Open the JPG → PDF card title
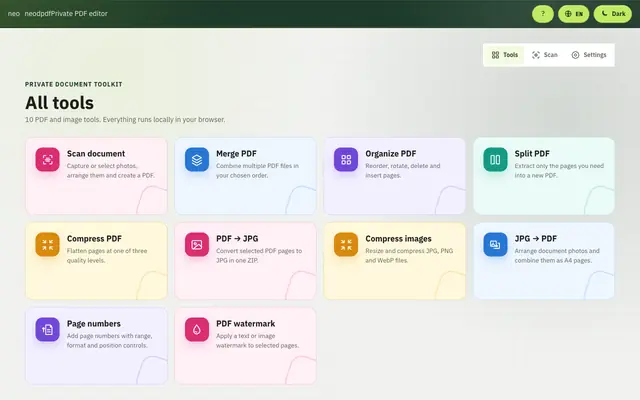The height and width of the screenshot is (400, 640). pyautogui.click(x=536, y=238)
